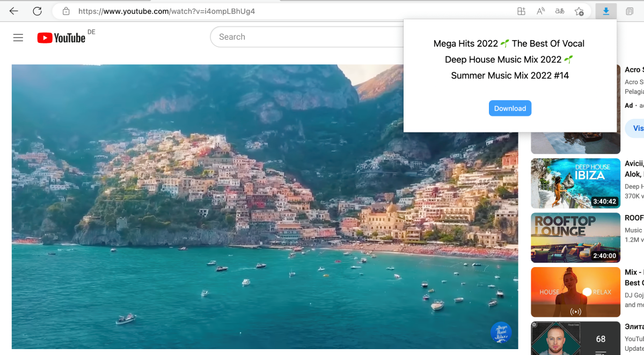This screenshot has width=644, height=355.
Task: Open the Rooftop Lounge video thumbnail
Action: tap(575, 237)
